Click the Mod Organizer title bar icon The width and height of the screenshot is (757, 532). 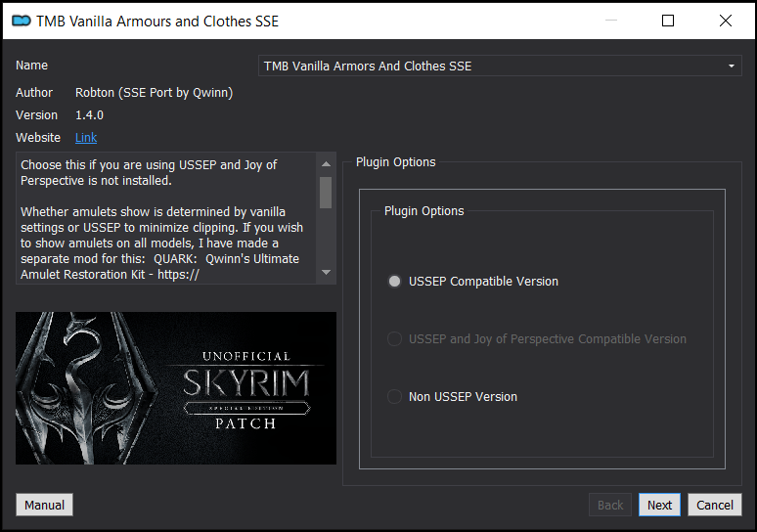tap(22, 21)
